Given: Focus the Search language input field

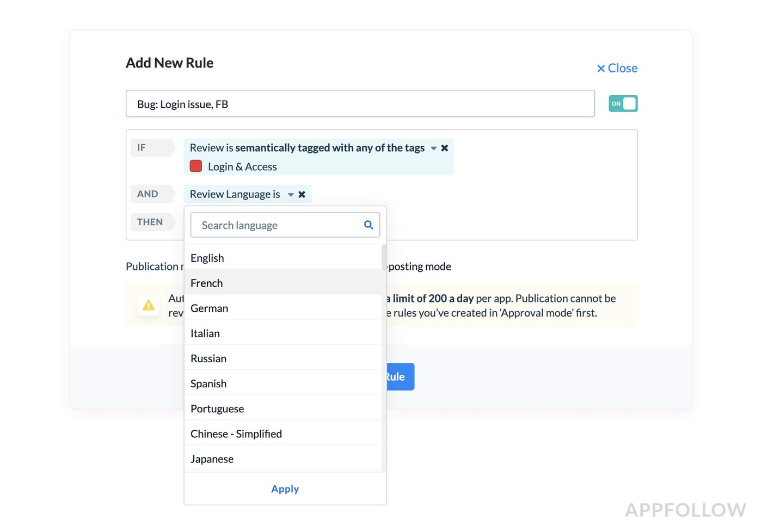Looking at the screenshot, I should click(x=278, y=225).
